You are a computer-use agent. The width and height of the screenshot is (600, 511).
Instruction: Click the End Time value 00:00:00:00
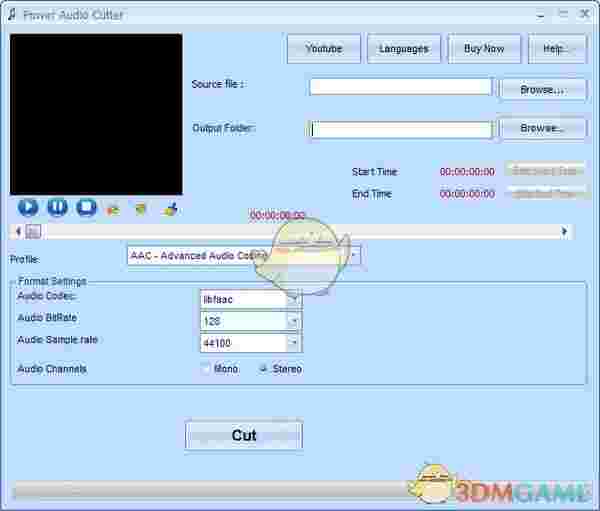467,194
